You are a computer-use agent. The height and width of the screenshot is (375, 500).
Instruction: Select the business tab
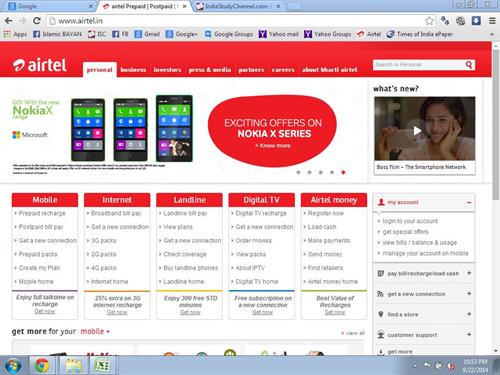(133, 70)
